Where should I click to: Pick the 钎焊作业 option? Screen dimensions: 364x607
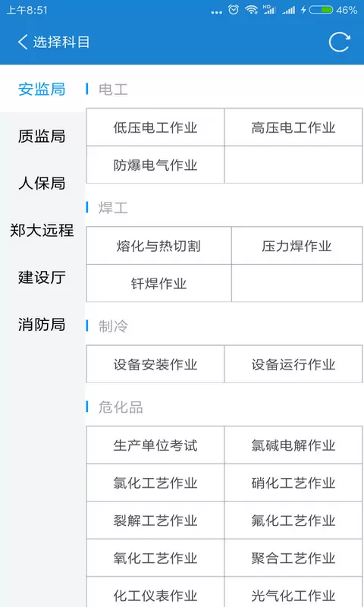(158, 283)
